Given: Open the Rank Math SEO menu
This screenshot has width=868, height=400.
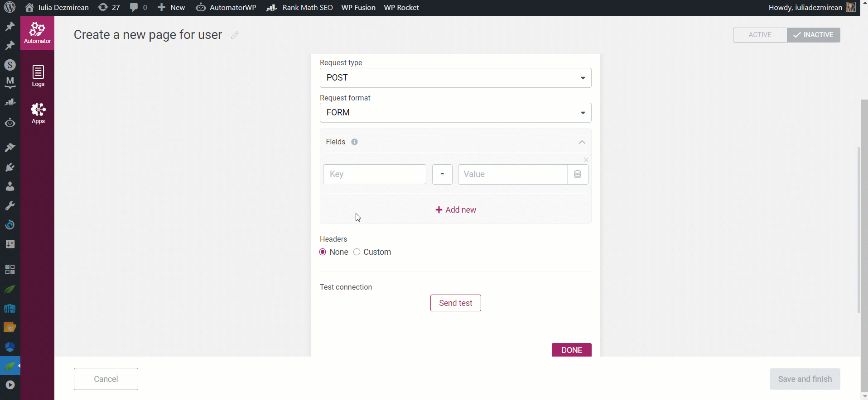Looking at the screenshot, I should [x=300, y=7].
